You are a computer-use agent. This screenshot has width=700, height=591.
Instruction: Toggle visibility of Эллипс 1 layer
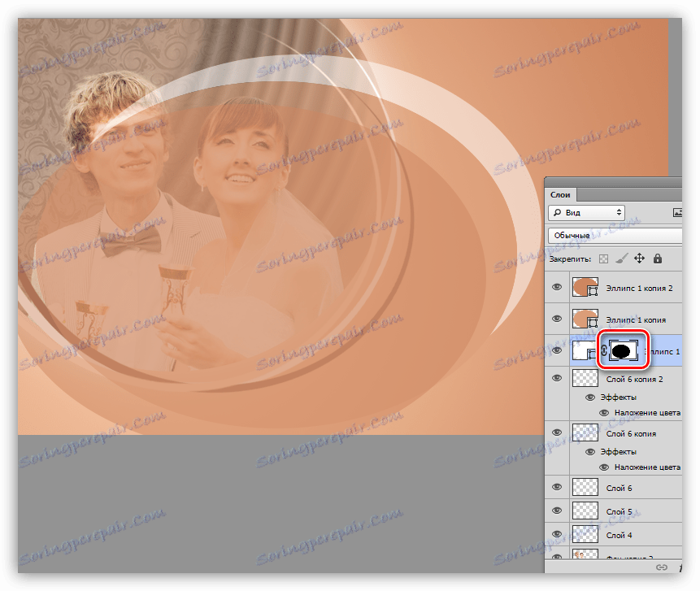click(557, 350)
